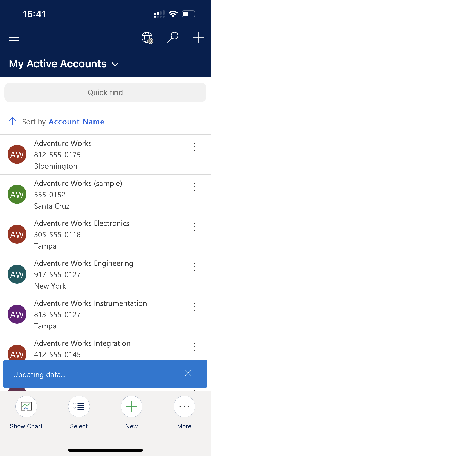Tap Quick find search field
This screenshot has width=476, height=456.
click(x=105, y=93)
